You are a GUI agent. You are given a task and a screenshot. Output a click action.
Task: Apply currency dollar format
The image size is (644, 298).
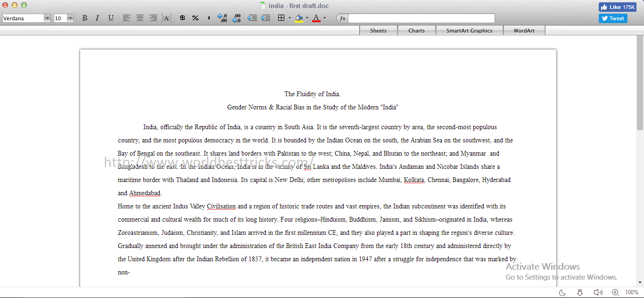point(182,18)
